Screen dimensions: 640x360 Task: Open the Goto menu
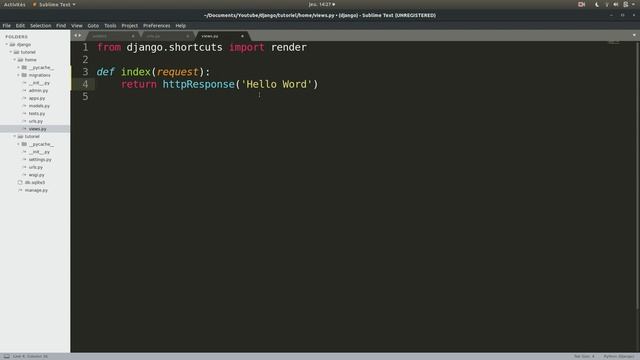pos(93,26)
